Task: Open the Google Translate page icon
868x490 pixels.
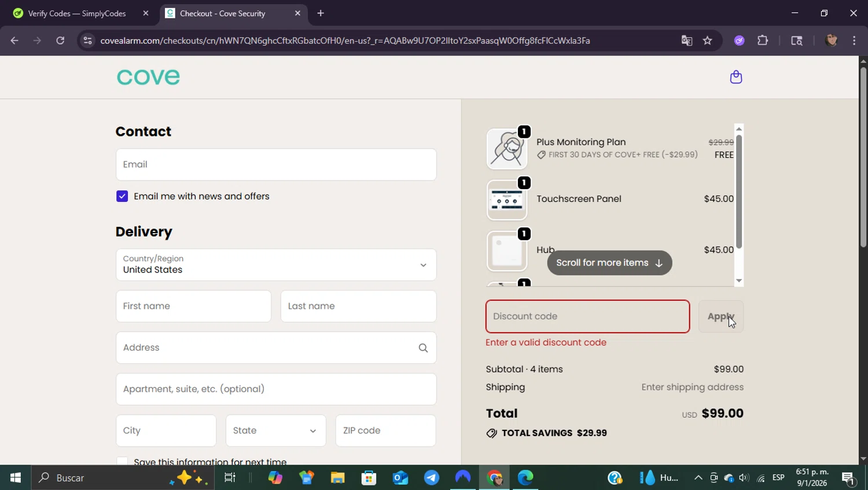Action: [x=687, y=40]
